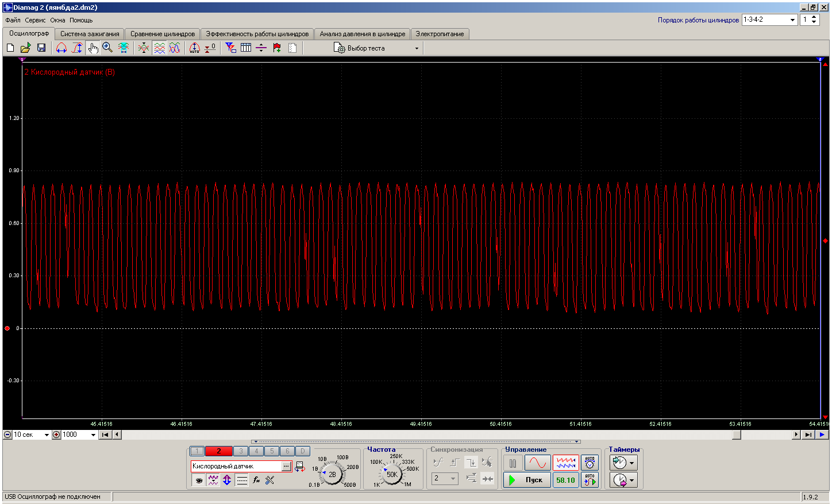
Task: Open Электропитание tab
Action: [440, 34]
